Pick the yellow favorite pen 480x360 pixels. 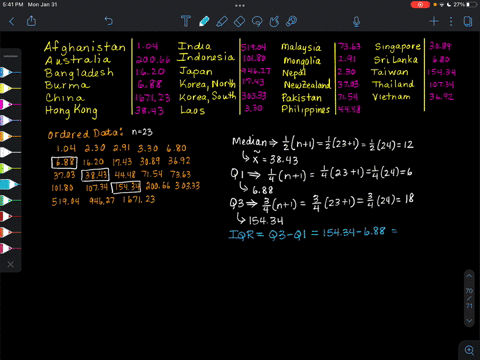(x=10, y=88)
